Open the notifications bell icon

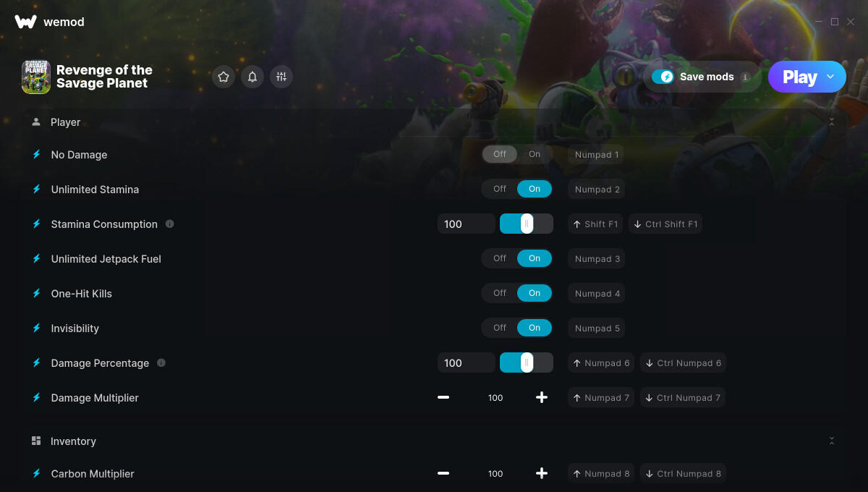(x=252, y=77)
